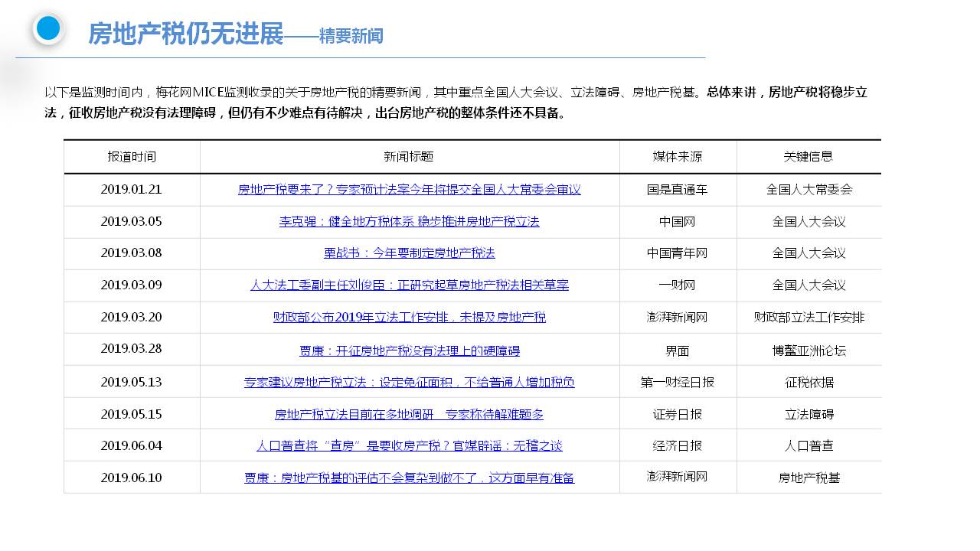Click the blue circle icon beside the title
This screenshot has height=551, width=980.
[48, 29]
